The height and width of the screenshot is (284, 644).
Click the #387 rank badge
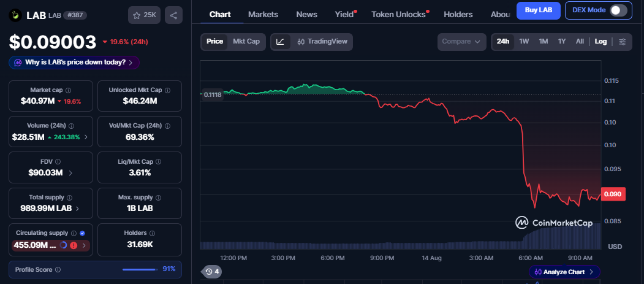[75, 15]
